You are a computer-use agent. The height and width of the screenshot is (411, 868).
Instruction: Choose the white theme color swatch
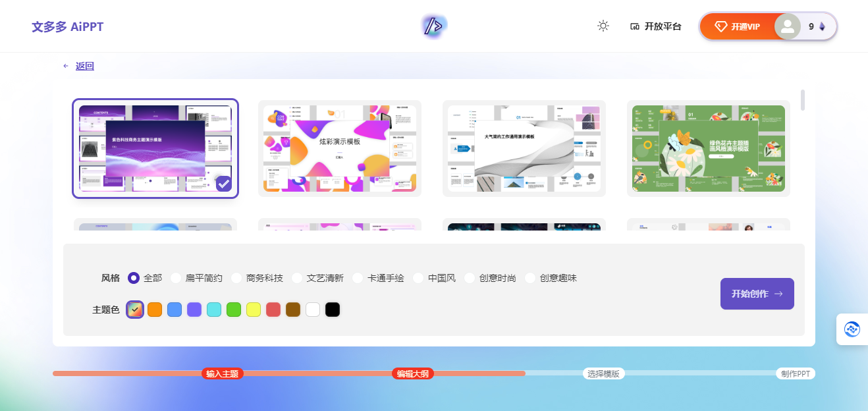click(313, 310)
